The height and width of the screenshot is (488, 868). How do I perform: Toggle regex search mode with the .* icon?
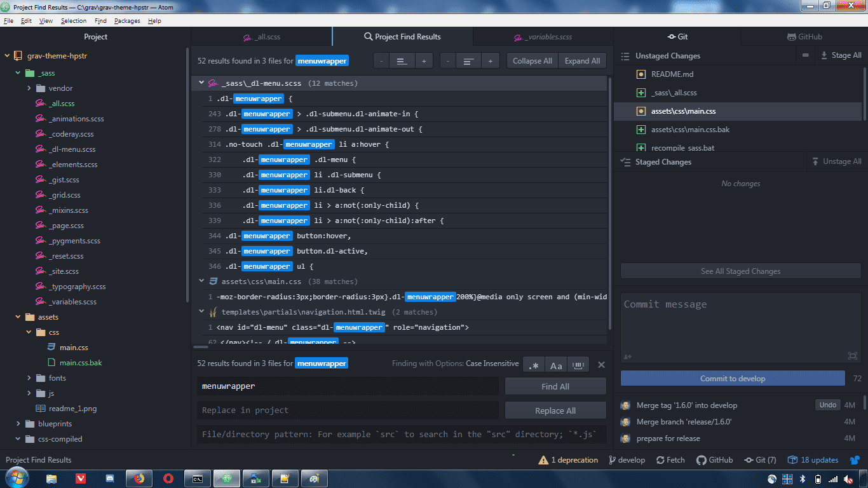532,364
